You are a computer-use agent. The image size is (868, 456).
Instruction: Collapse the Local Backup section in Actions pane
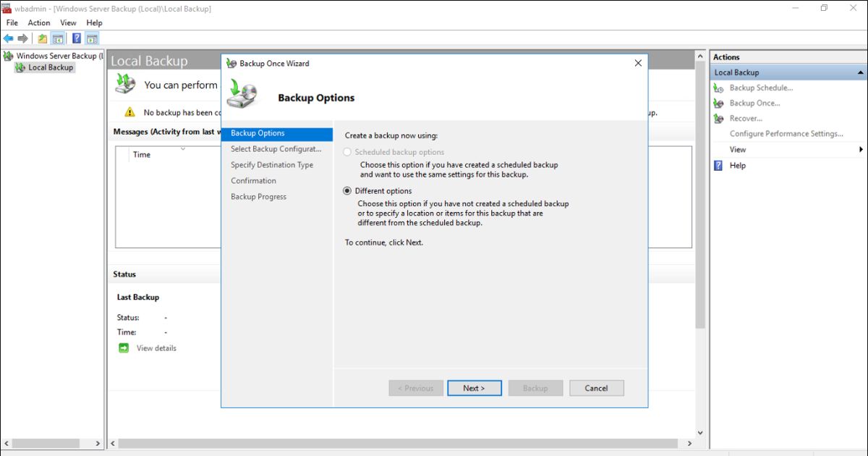[x=860, y=72]
